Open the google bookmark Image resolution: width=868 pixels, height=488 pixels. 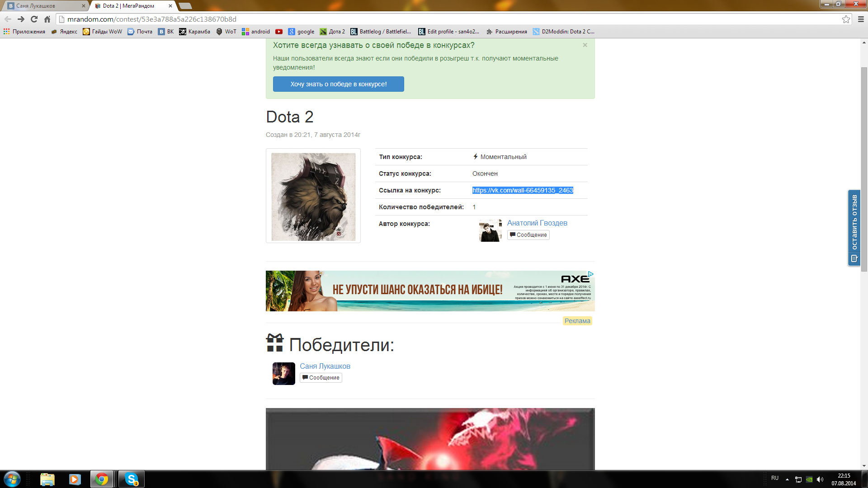[x=301, y=32]
